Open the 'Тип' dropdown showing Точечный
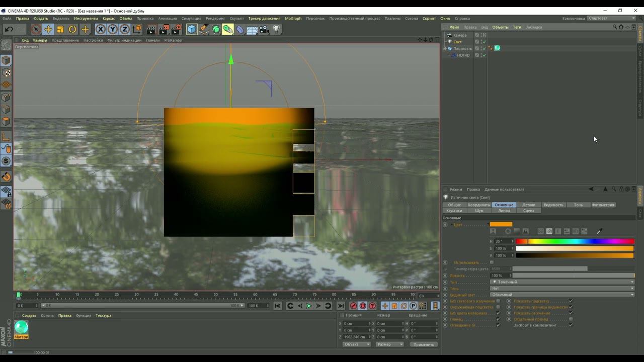The image size is (644, 362). pyautogui.click(x=562, y=282)
